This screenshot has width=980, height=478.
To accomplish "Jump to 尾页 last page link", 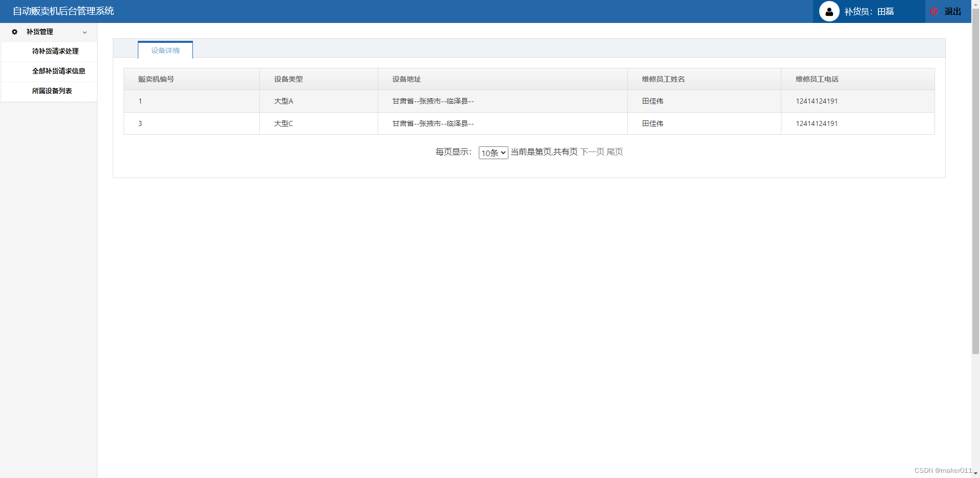I will point(615,152).
